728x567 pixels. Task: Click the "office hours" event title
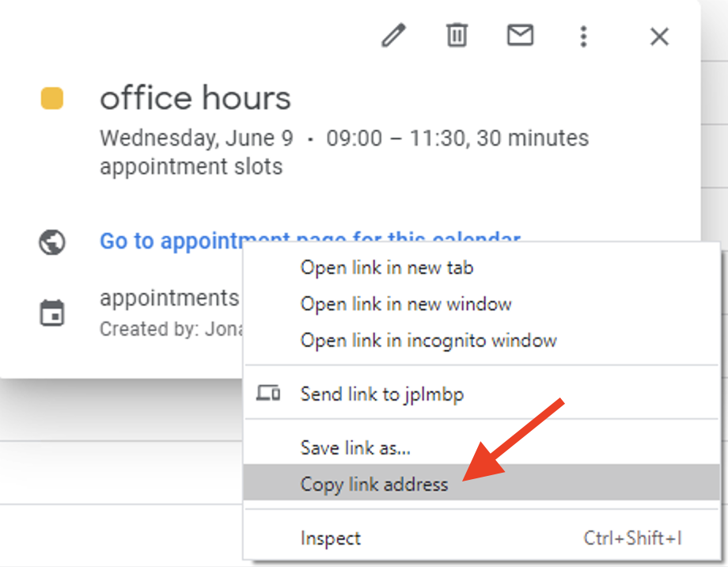coord(195,98)
